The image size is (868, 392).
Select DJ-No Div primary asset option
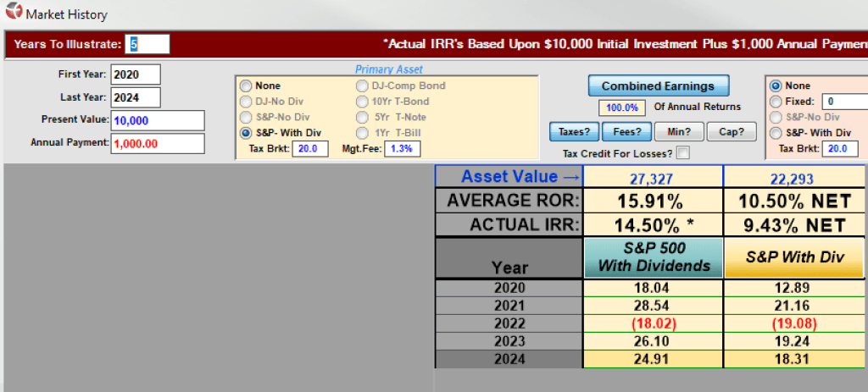245,102
